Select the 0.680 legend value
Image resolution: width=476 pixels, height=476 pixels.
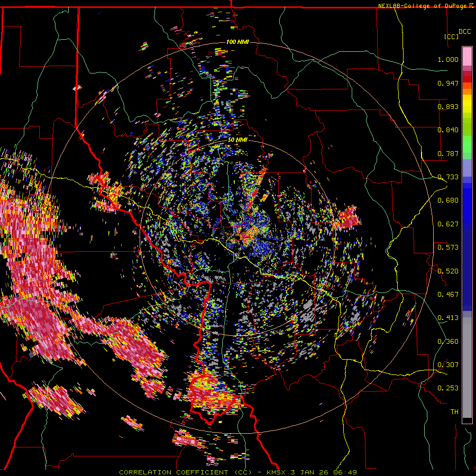(448, 200)
